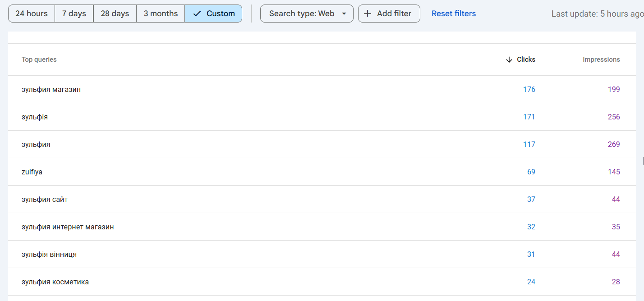Sort by Clicks column header
The image size is (644, 301).
(x=526, y=59)
